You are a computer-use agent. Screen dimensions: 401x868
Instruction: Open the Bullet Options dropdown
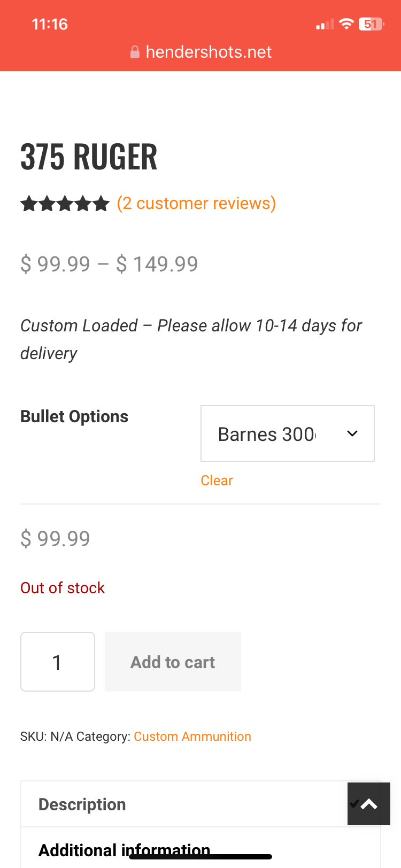click(x=287, y=433)
